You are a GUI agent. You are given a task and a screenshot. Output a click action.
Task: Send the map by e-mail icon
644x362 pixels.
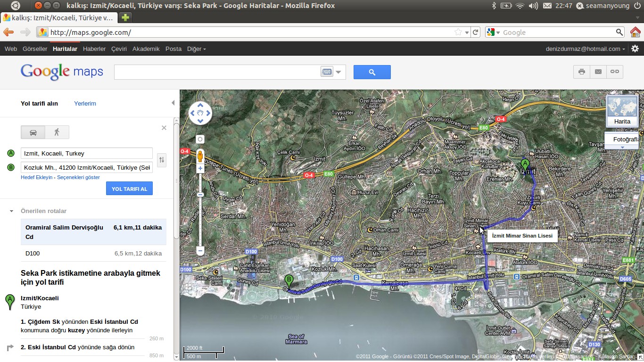tap(598, 72)
